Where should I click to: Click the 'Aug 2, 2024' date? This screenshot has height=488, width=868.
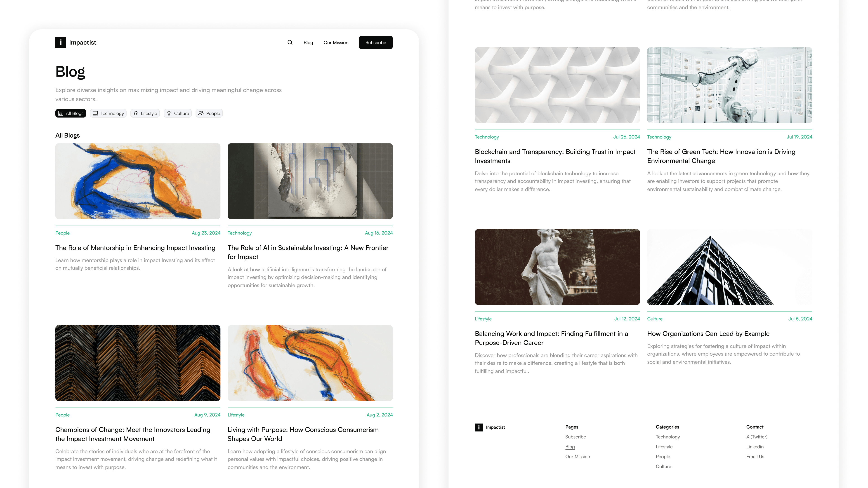click(380, 415)
